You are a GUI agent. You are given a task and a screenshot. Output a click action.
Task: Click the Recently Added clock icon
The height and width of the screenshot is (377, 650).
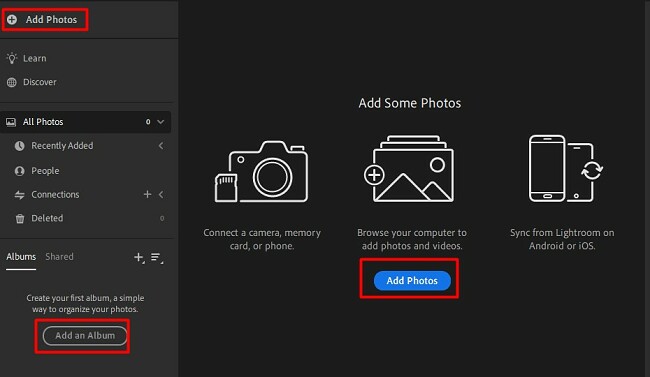(19, 146)
